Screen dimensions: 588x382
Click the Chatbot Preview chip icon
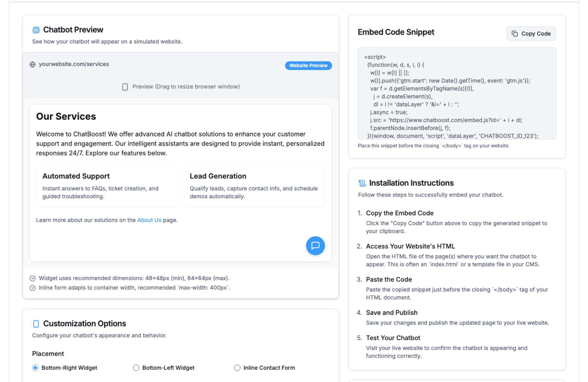pyautogui.click(x=36, y=30)
